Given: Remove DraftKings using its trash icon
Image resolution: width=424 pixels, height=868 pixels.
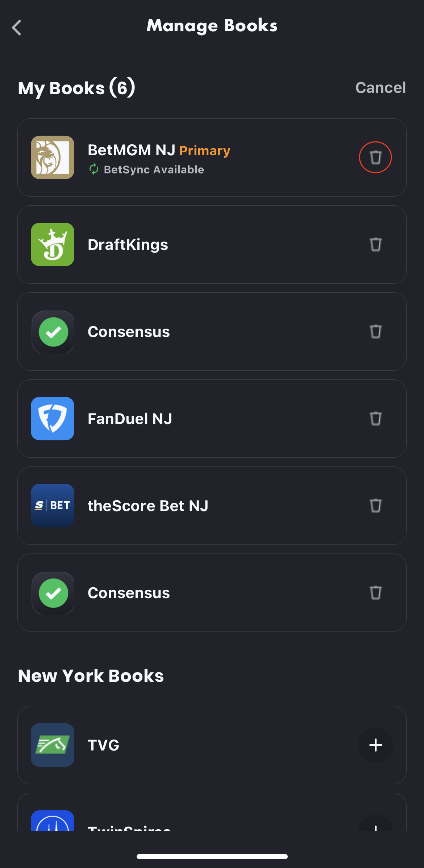Looking at the screenshot, I should [x=375, y=244].
